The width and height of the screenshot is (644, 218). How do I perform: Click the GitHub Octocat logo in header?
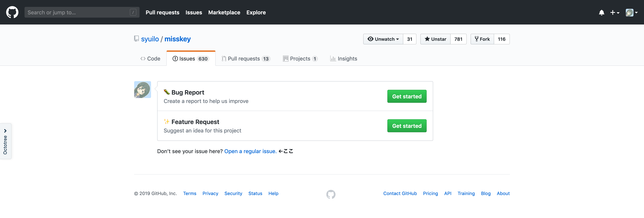coord(12,12)
